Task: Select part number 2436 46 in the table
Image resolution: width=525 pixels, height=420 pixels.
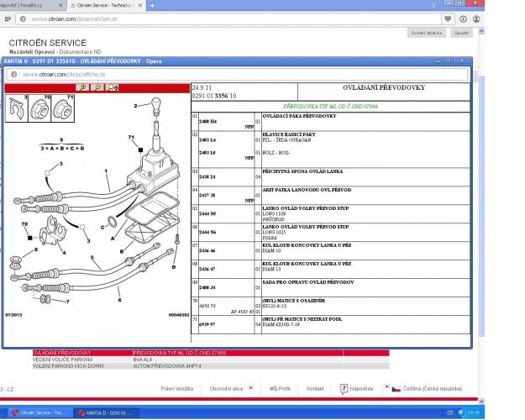Action: click(x=207, y=250)
